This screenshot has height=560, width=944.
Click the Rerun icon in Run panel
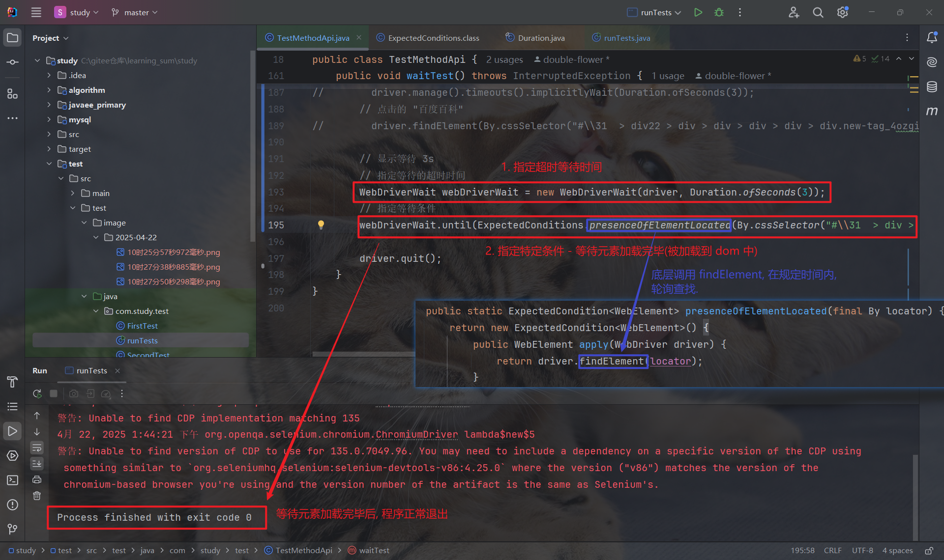(37, 393)
